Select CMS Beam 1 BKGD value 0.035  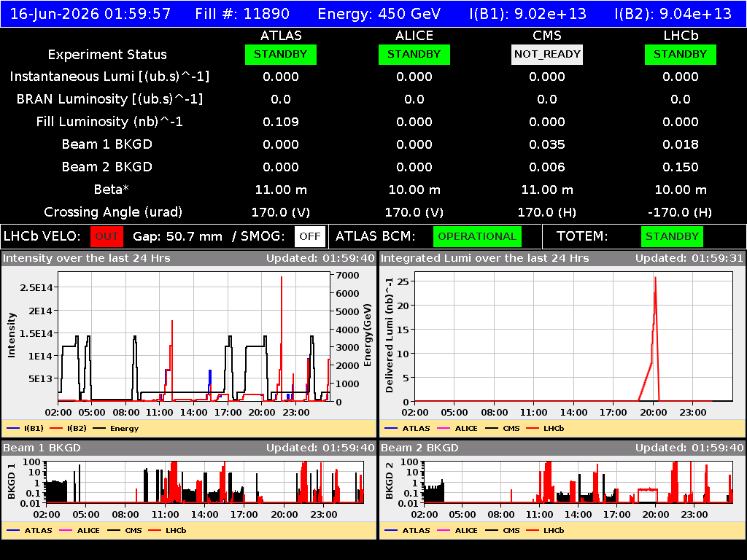[547, 144]
